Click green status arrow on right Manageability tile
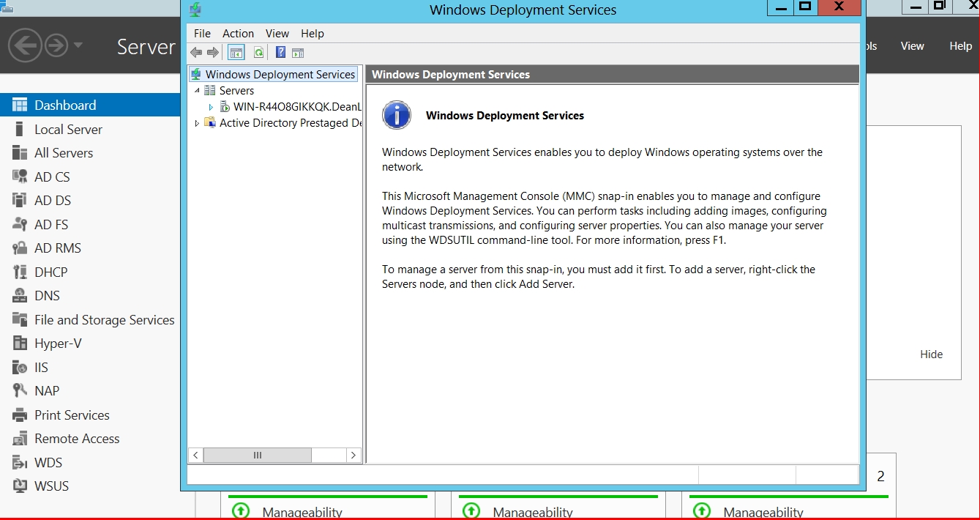The image size is (980, 520). (701, 511)
